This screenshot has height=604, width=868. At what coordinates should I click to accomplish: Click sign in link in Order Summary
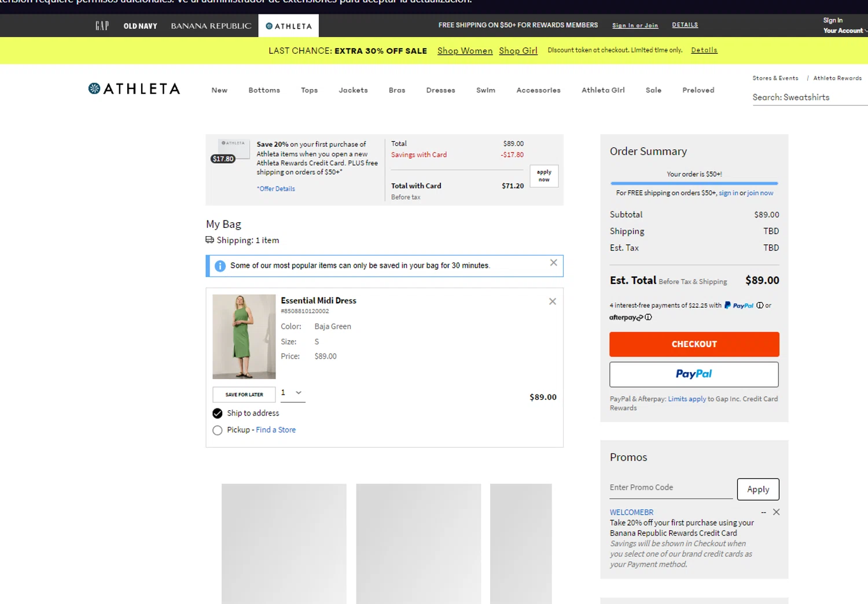729,193
